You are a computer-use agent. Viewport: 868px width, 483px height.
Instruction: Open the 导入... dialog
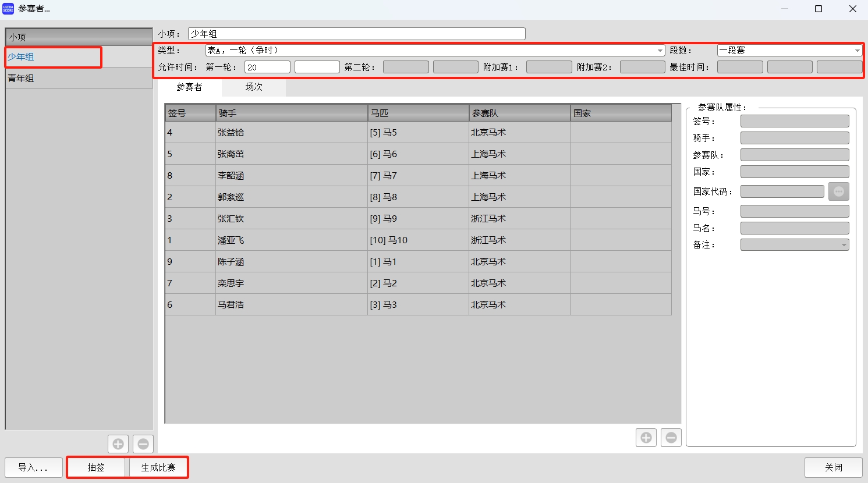[x=33, y=467]
